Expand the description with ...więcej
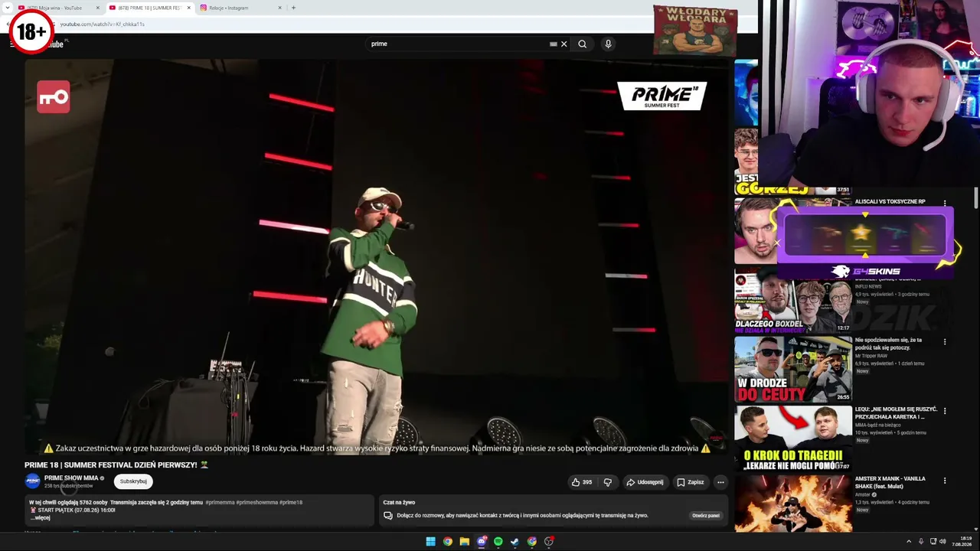Viewport: 980px width, 551px height. [39, 518]
